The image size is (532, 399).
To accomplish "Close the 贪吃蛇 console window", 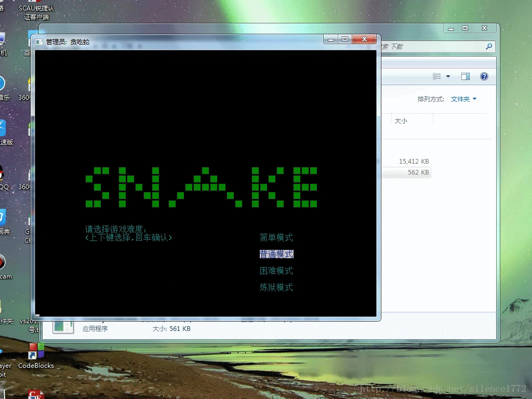I will point(364,39).
